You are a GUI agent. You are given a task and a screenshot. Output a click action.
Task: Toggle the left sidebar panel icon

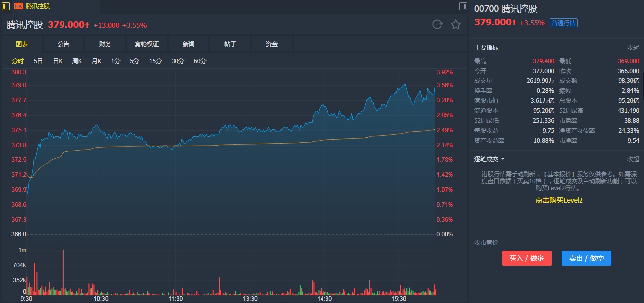pyautogui.click(x=6, y=6)
